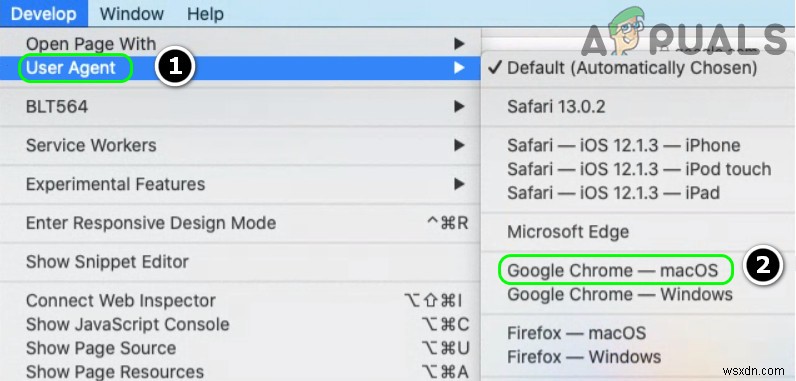Choose Show Page Source

(240, 349)
